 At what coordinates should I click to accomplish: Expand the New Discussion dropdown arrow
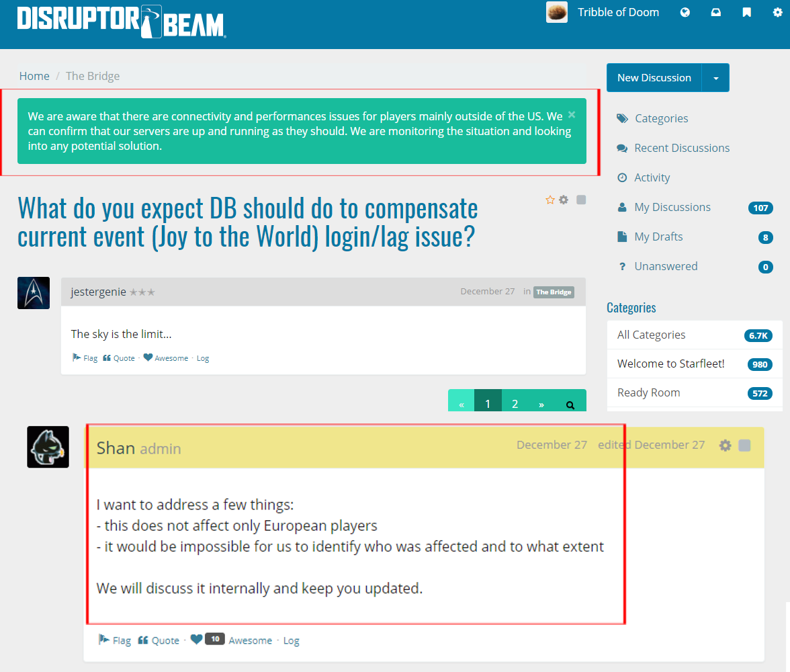(x=716, y=78)
